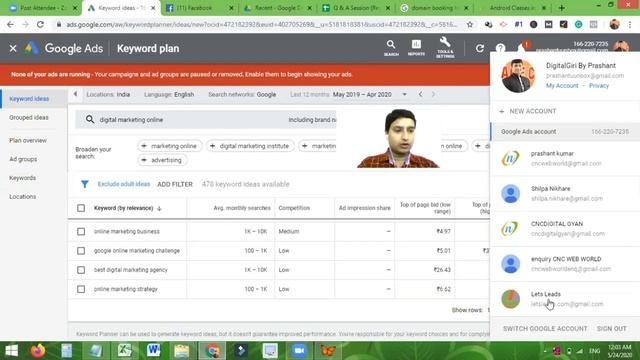Image resolution: width=640 pixels, height=360 pixels.
Task: Change Locations India setting
Action: pyautogui.click(x=108, y=94)
